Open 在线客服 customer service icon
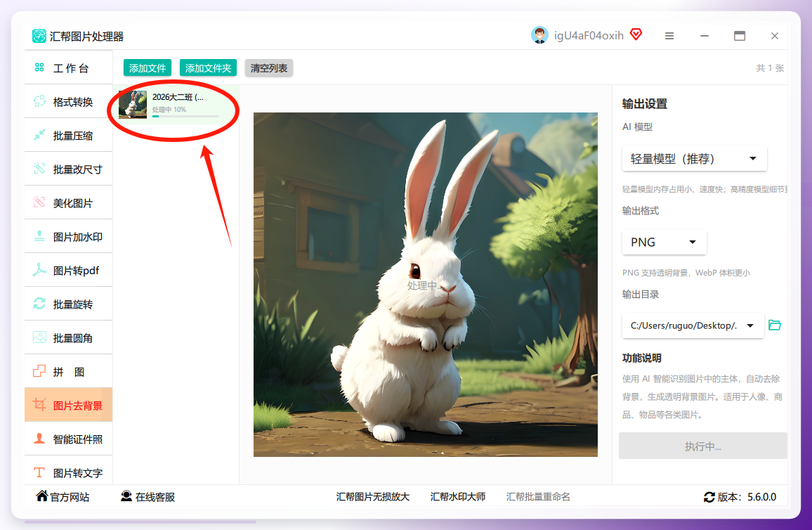 [126, 496]
